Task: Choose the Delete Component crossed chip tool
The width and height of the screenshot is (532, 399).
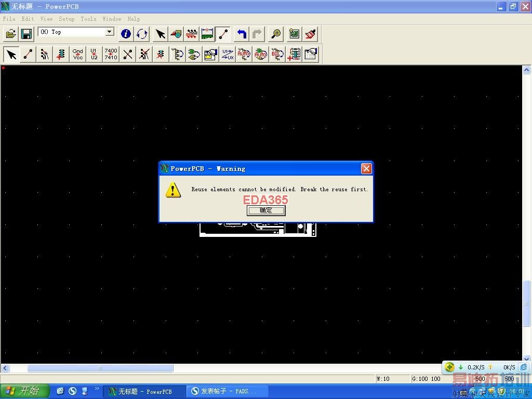Action: (161, 54)
